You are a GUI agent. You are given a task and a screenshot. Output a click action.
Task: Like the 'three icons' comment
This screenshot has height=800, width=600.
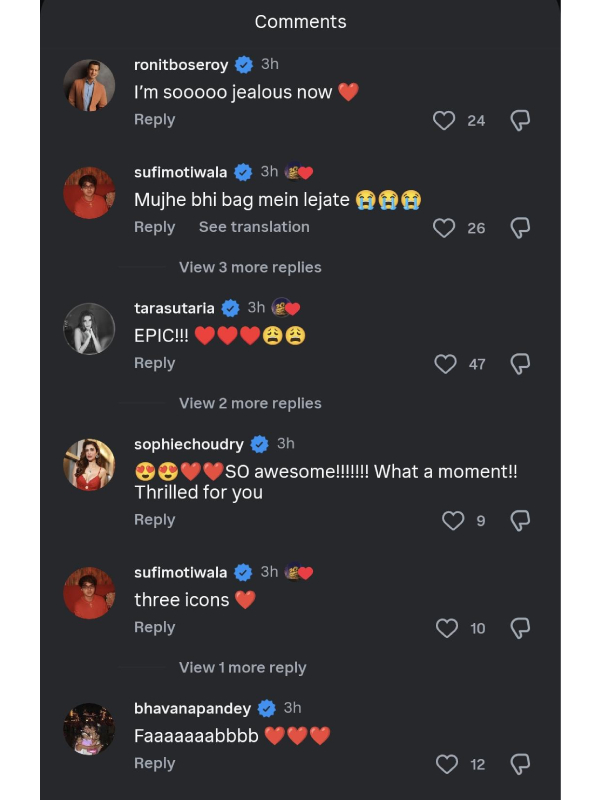pos(447,628)
